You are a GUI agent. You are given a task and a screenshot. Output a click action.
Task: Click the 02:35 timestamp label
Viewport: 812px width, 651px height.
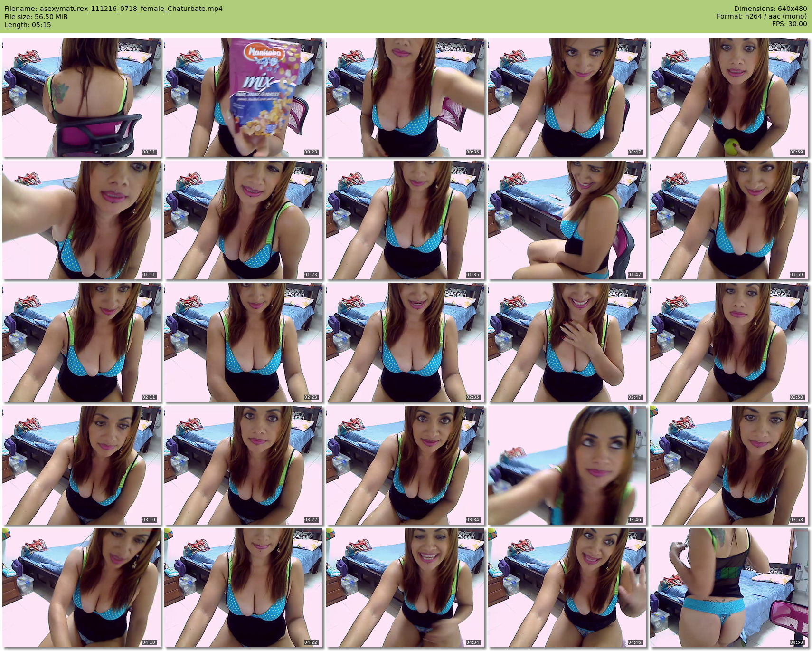pyautogui.click(x=473, y=397)
